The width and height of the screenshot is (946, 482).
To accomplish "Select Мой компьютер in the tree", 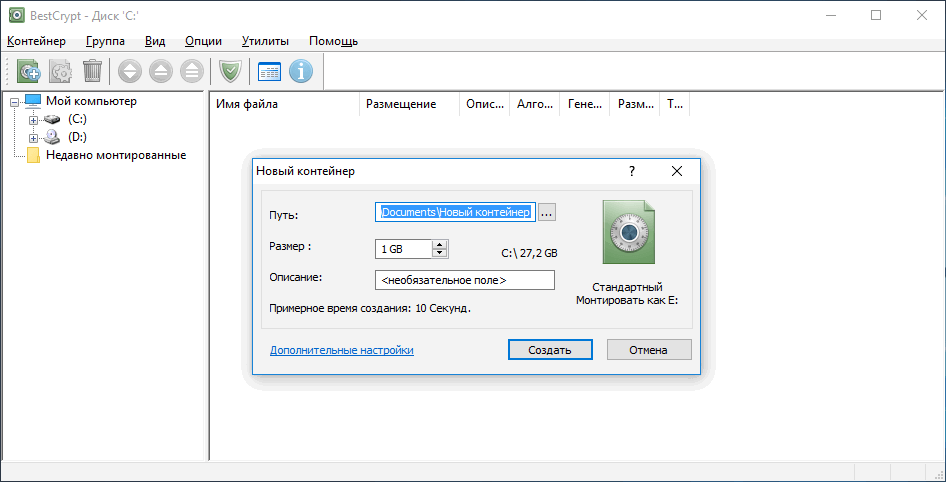I will (91, 101).
